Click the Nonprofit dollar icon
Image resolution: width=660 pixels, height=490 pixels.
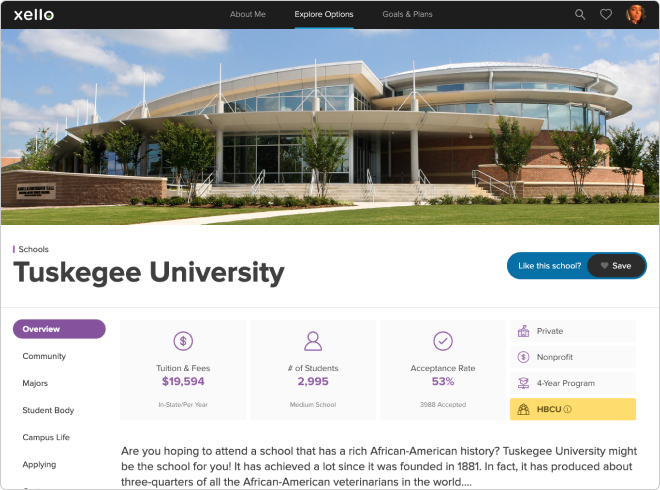point(523,357)
